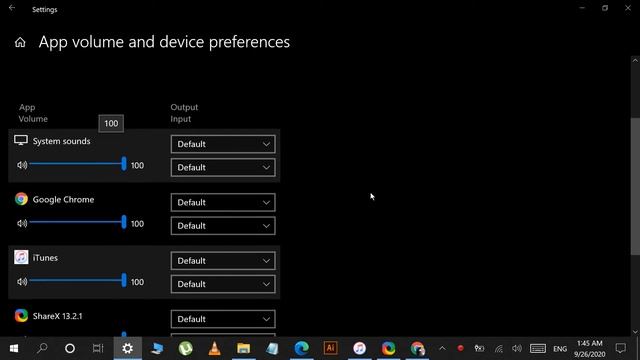Click the Google Chrome volume slider
Image resolution: width=640 pixels, height=360 pixels.
pos(78,222)
